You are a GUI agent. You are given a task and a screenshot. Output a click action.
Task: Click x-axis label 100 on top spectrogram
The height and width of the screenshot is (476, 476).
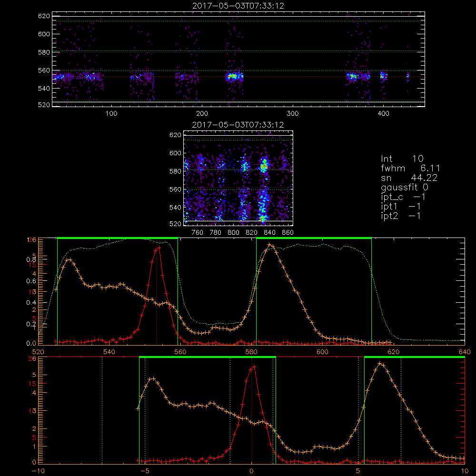[x=111, y=114]
